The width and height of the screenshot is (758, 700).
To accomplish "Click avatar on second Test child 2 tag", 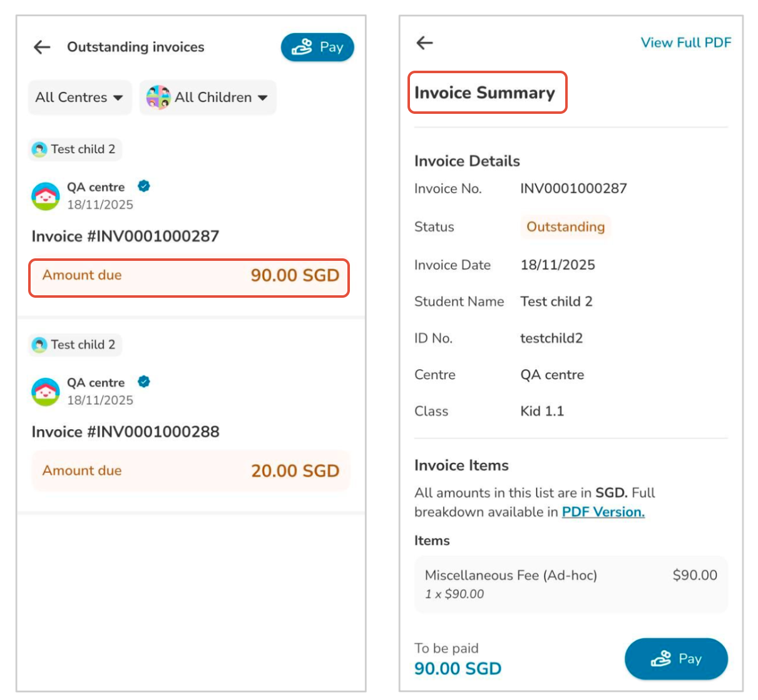I will [x=40, y=345].
